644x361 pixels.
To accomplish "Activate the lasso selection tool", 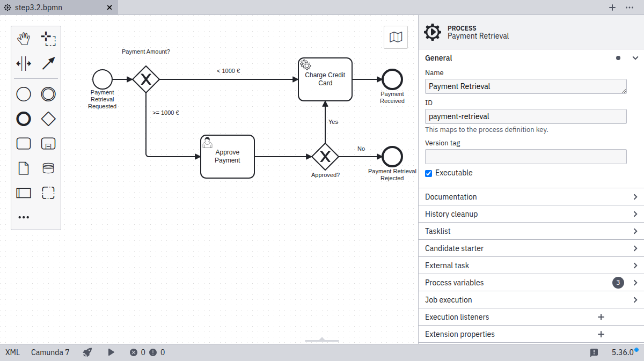I will [48, 39].
